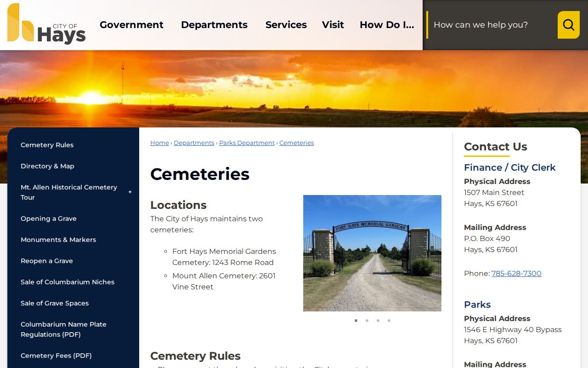Open the Services menu
This screenshot has height=368, width=588.
[286, 25]
